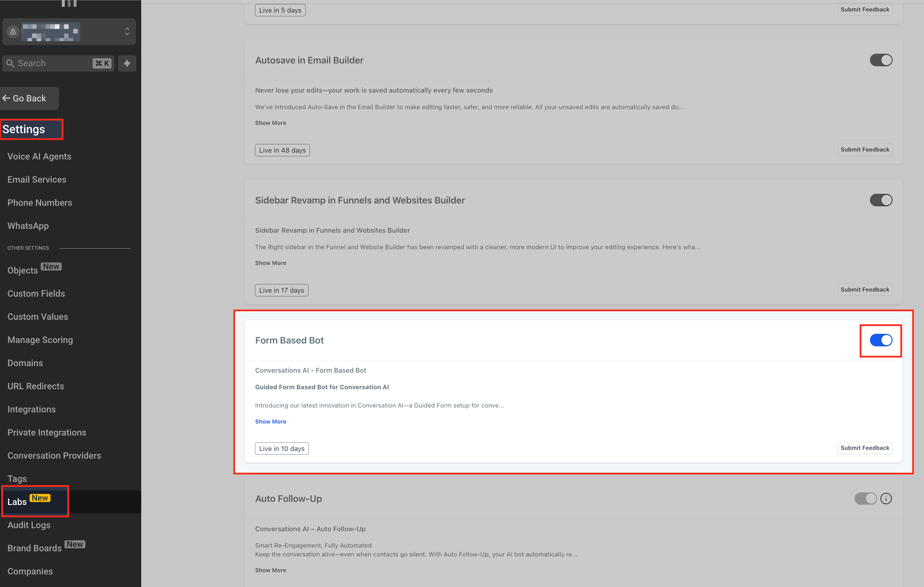Screen dimensions: 924x587
Task: Click the info icon beside Auto Follow-Up
Action: tap(886, 498)
